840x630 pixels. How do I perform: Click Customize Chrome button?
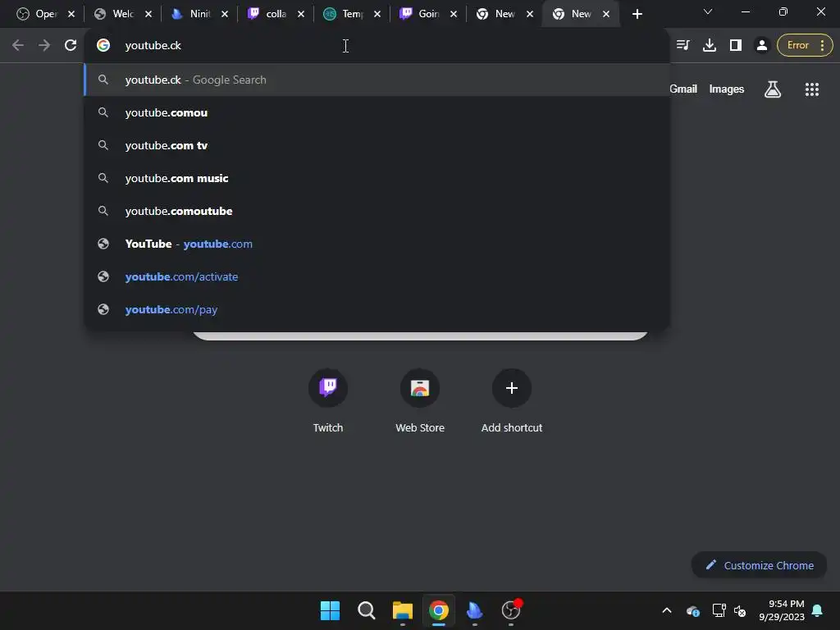click(x=759, y=565)
